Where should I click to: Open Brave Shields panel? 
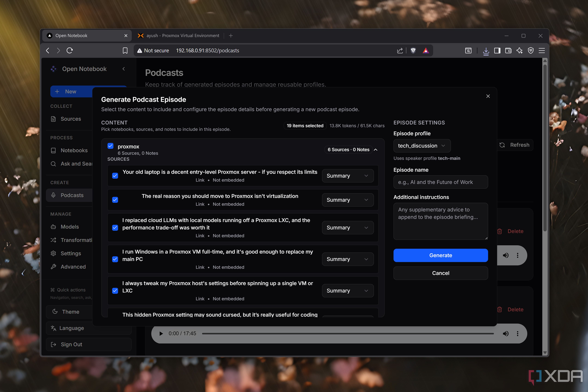pyautogui.click(x=413, y=50)
